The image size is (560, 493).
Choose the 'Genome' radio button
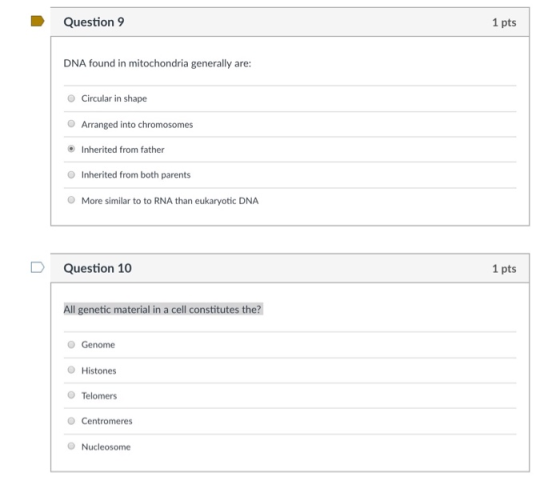[x=71, y=344]
